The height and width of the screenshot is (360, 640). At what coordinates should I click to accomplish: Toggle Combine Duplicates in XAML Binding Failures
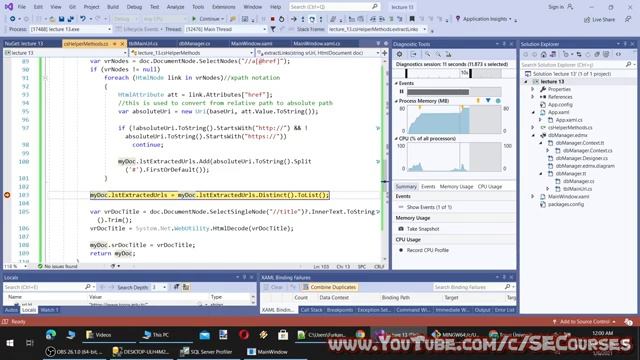tap(330, 287)
